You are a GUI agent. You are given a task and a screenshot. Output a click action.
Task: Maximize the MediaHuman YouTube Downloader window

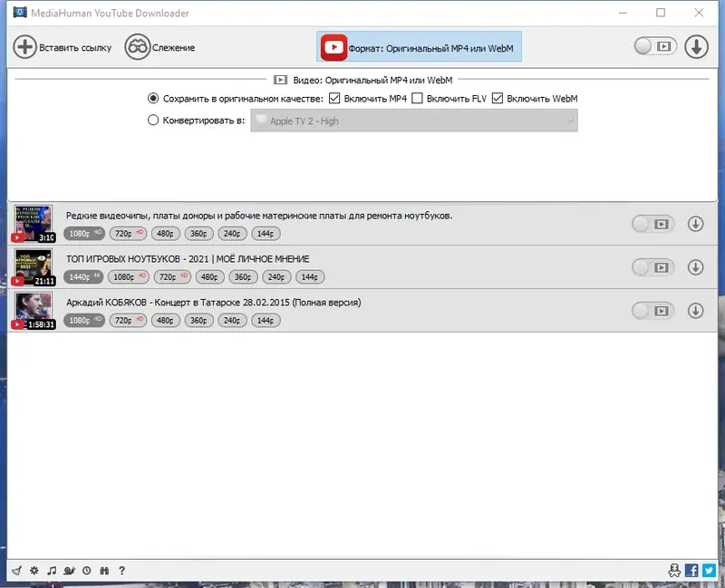pyautogui.click(x=661, y=13)
